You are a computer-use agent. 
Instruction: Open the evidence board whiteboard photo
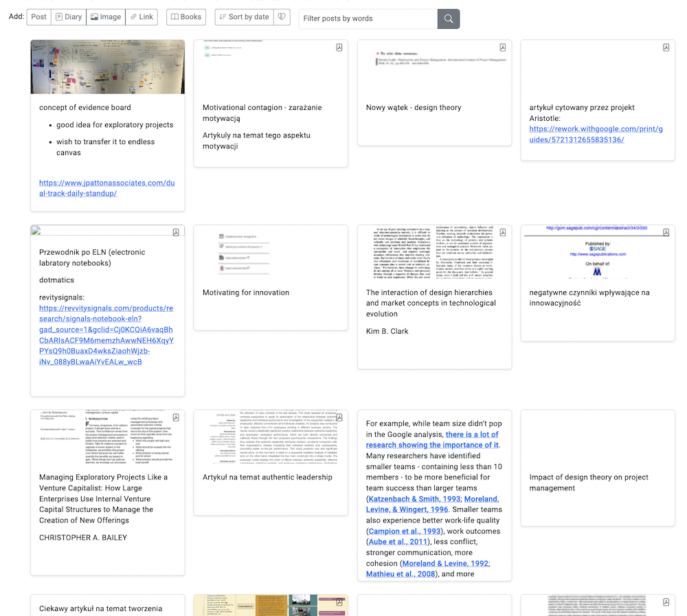point(108,67)
